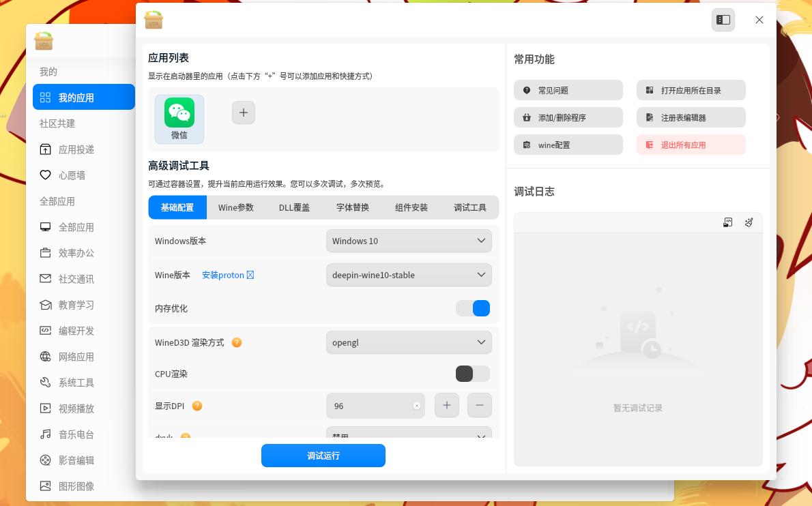The width and height of the screenshot is (812, 506).
Task: Open 音乐电台 category in sidebar
Action: click(x=84, y=434)
